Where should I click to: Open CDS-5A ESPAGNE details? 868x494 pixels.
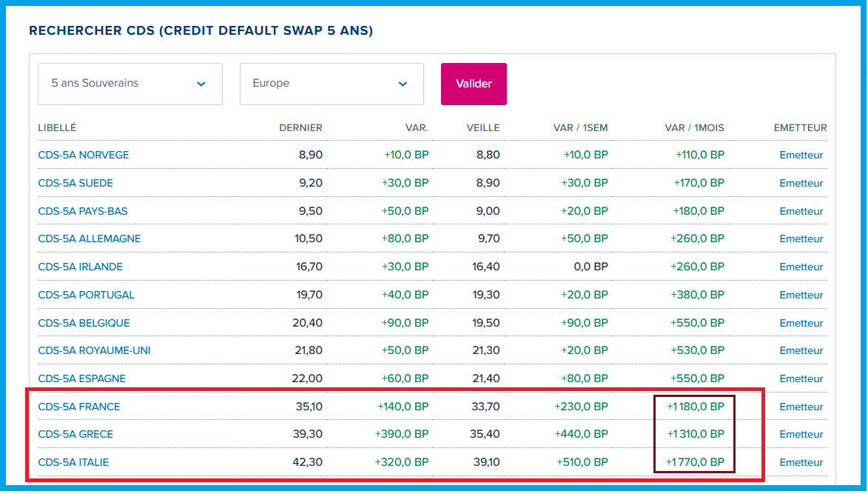point(82,378)
